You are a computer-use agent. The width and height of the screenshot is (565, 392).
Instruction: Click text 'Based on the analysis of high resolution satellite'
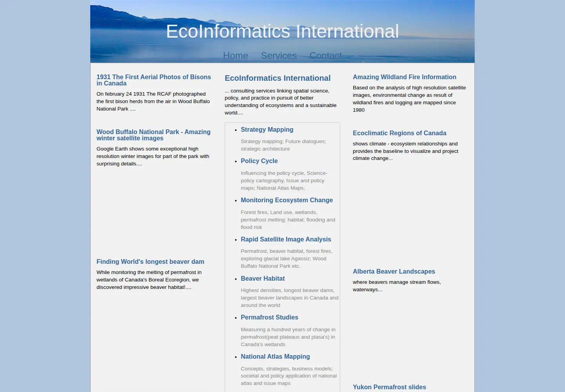pyautogui.click(x=409, y=88)
